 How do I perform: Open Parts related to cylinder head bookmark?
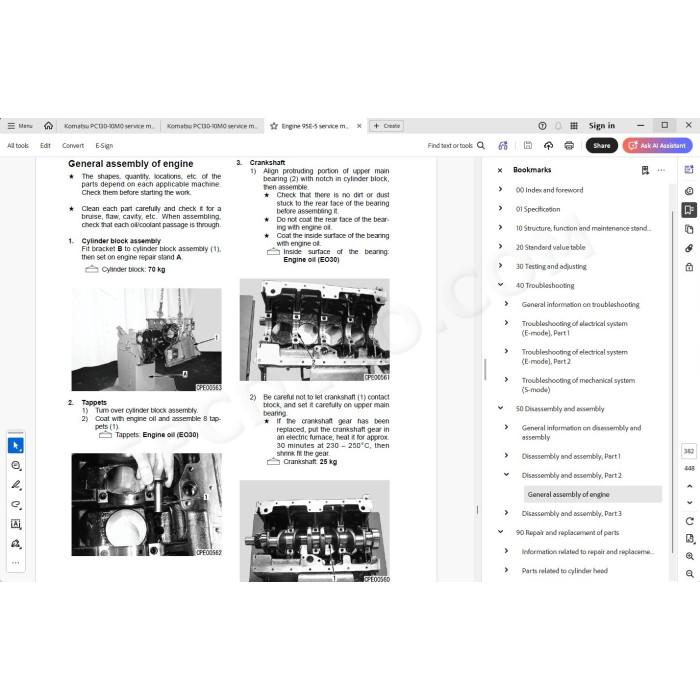[x=564, y=571]
